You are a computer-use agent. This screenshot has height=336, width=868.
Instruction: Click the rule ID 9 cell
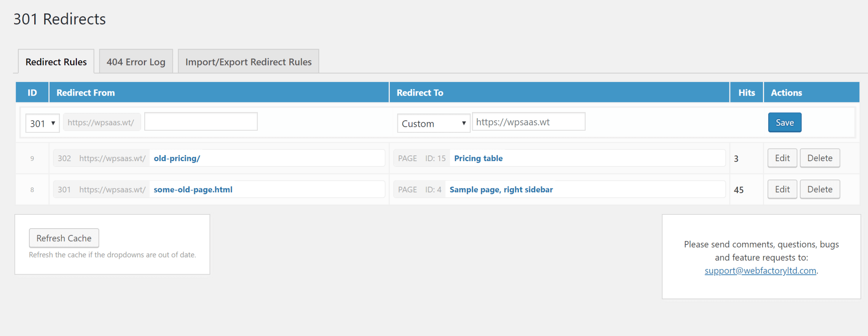(x=32, y=158)
